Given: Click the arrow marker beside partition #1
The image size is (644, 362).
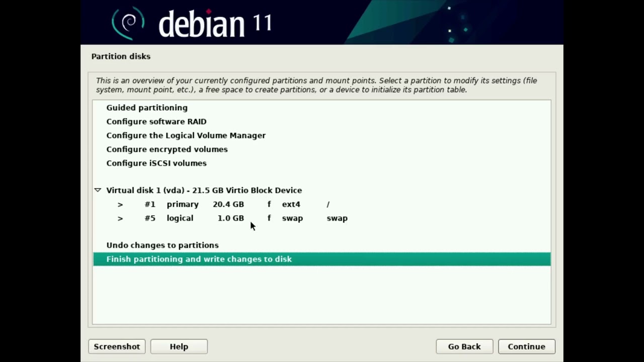Looking at the screenshot, I should [120, 204].
